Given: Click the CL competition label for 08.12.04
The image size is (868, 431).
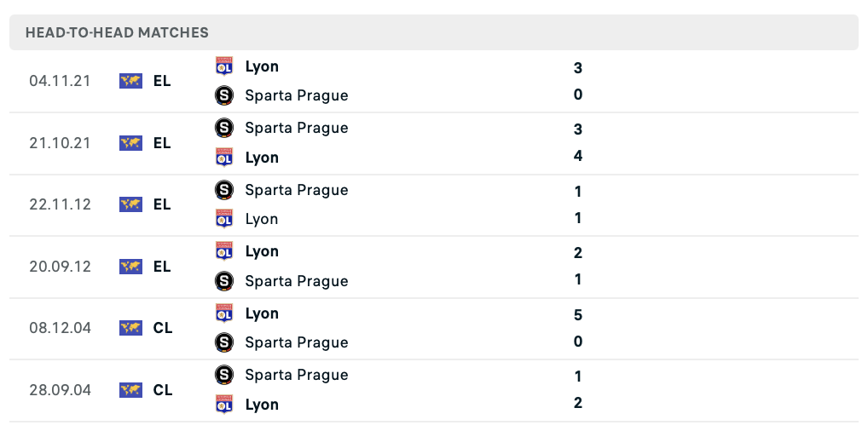Looking at the screenshot, I should (x=163, y=329).
